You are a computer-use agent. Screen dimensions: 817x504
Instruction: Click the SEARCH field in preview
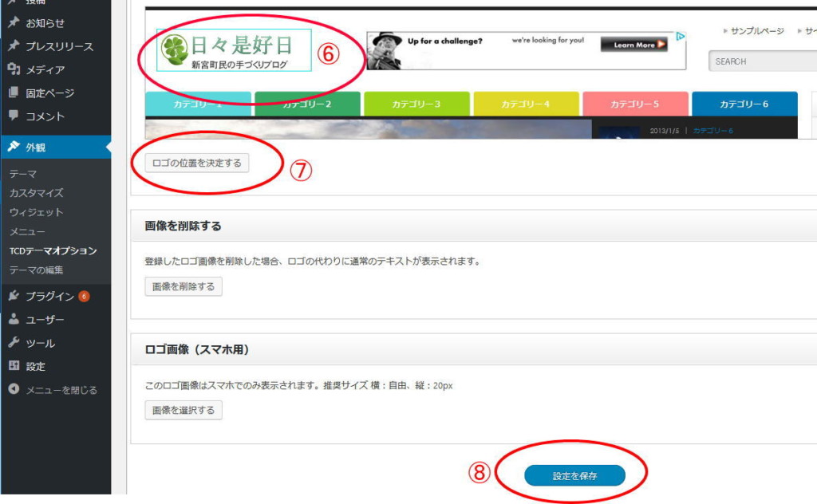(x=763, y=61)
